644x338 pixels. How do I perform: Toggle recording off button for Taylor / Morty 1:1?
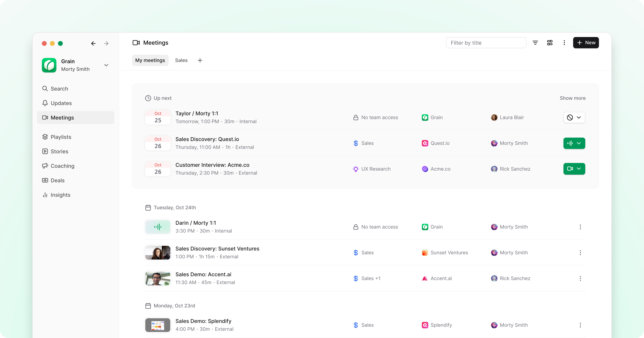tap(570, 117)
